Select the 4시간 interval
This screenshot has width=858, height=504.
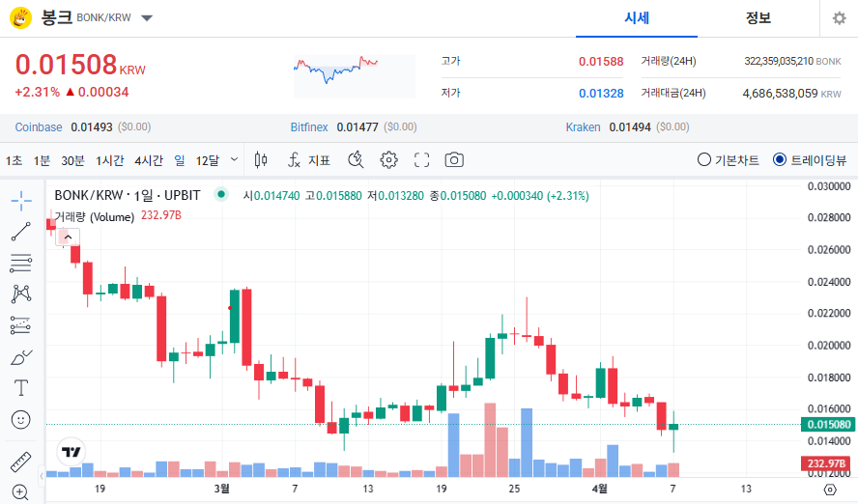click(149, 160)
